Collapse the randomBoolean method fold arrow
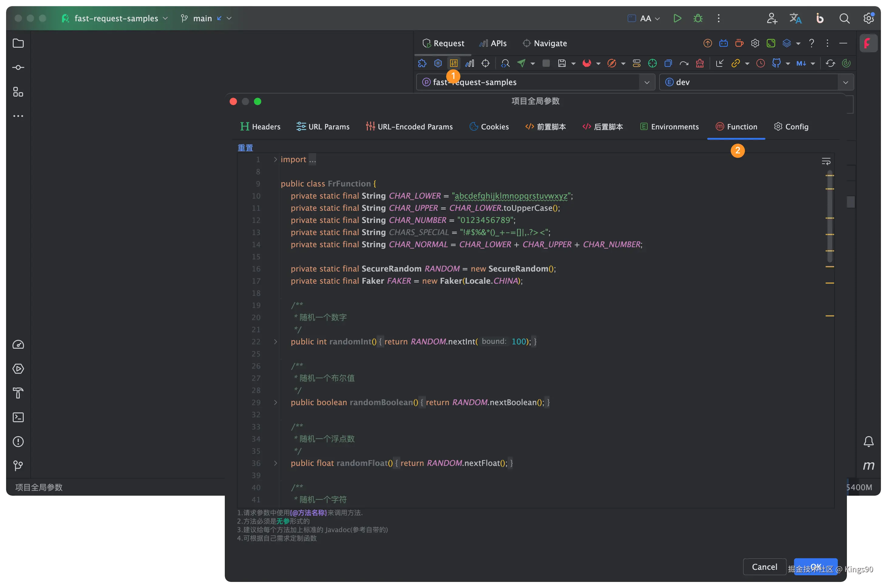Image resolution: width=887 pixels, height=588 pixels. 276,402
